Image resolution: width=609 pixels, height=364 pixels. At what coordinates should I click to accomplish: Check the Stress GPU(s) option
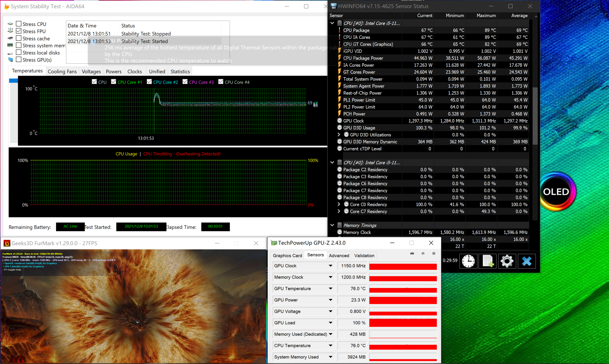pyautogui.click(x=19, y=60)
